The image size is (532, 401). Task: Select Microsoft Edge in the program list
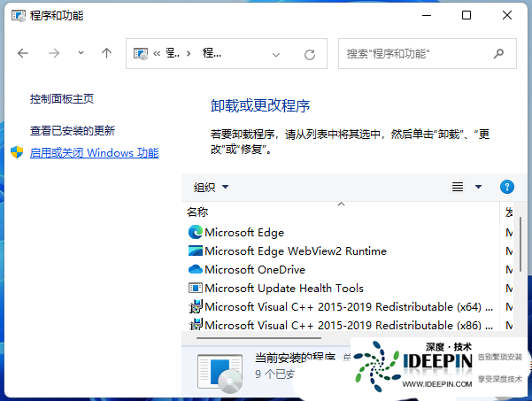[x=244, y=233]
